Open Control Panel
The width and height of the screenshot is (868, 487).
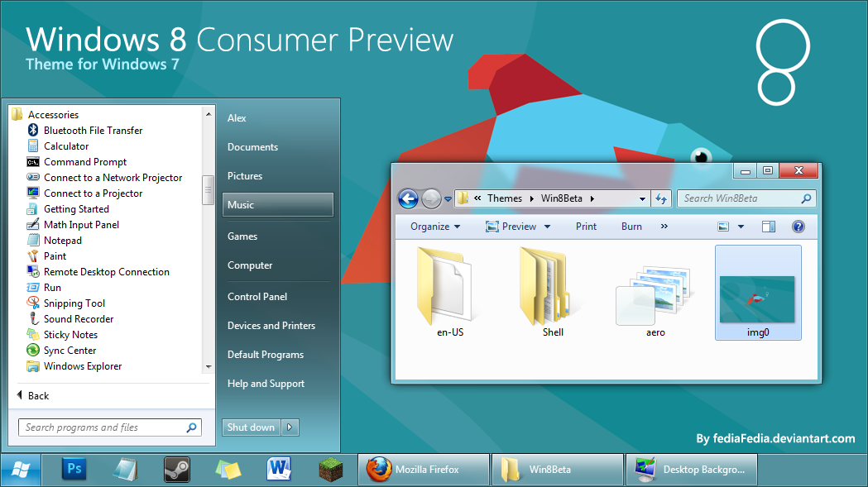[x=257, y=297]
